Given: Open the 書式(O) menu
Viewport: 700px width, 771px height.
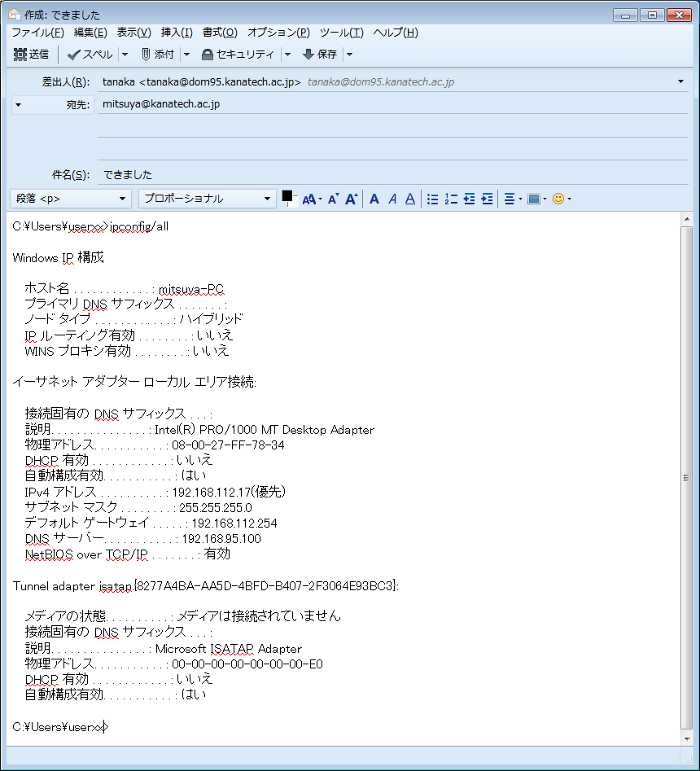Looking at the screenshot, I should point(220,33).
